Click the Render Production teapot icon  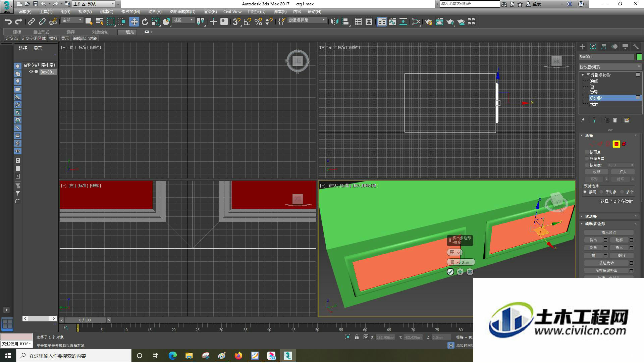click(450, 22)
